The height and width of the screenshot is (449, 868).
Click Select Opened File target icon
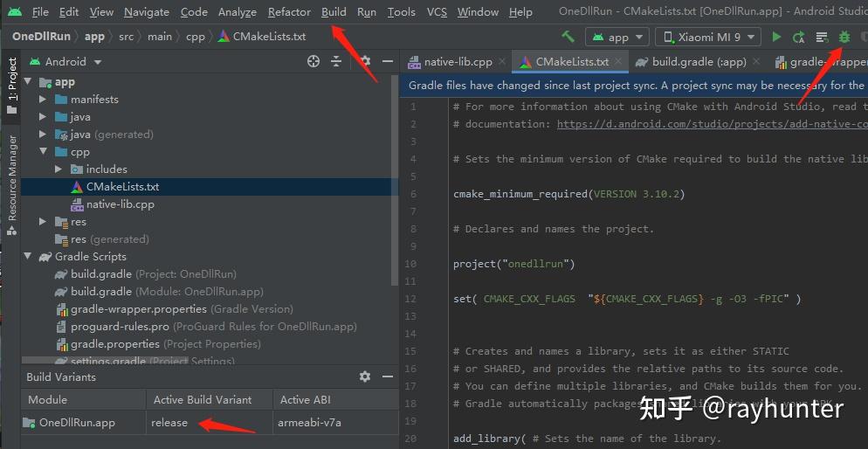(313, 61)
